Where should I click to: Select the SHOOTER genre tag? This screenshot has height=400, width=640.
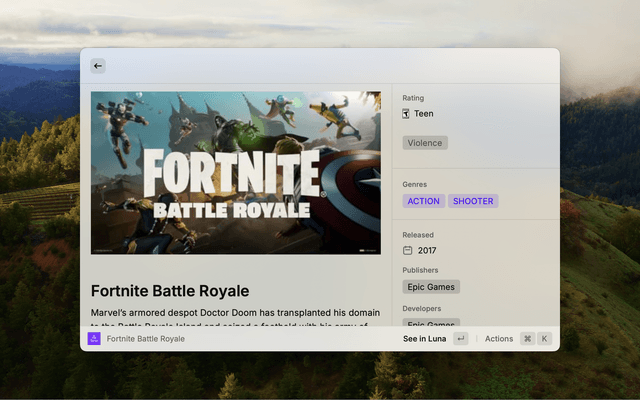coord(473,201)
